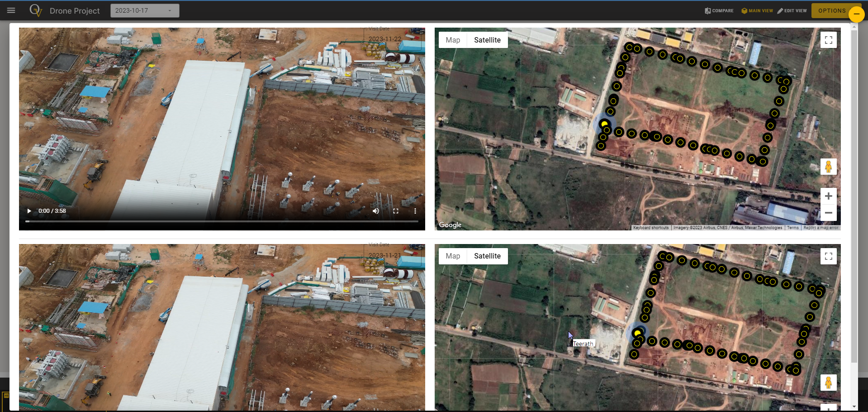Image resolution: width=868 pixels, height=412 pixels.
Task: Open the Options menu
Action: click(831, 10)
